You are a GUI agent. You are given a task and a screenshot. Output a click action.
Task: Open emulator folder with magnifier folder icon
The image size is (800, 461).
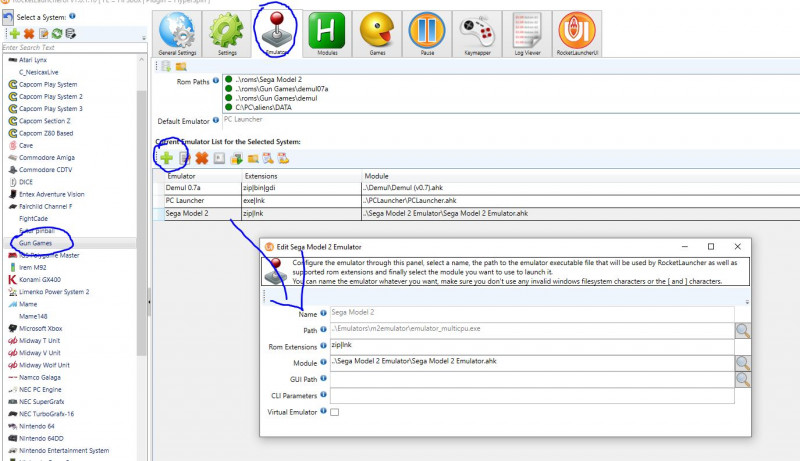tap(253, 159)
